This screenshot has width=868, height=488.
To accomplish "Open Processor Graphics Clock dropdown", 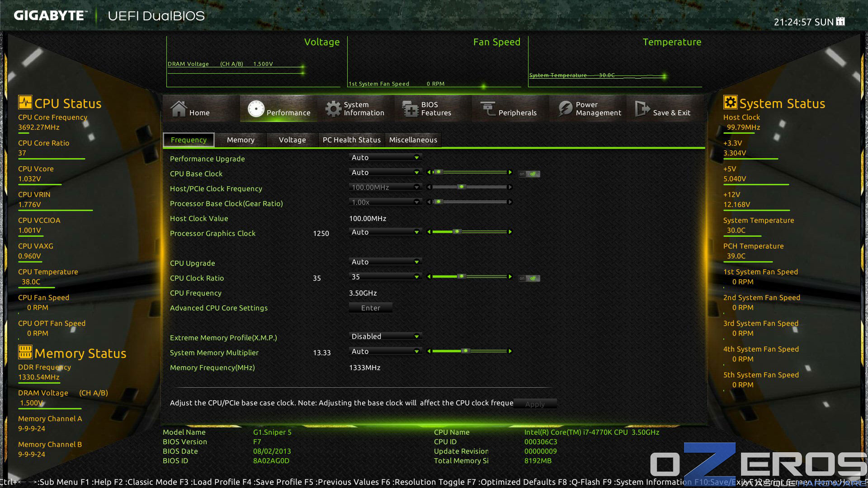I will 385,232.
